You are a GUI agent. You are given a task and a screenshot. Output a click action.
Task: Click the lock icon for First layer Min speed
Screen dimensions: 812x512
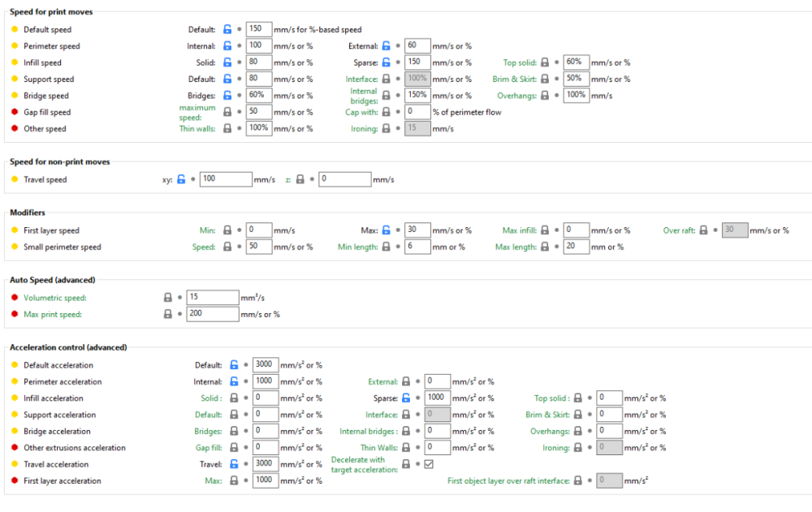(227, 230)
